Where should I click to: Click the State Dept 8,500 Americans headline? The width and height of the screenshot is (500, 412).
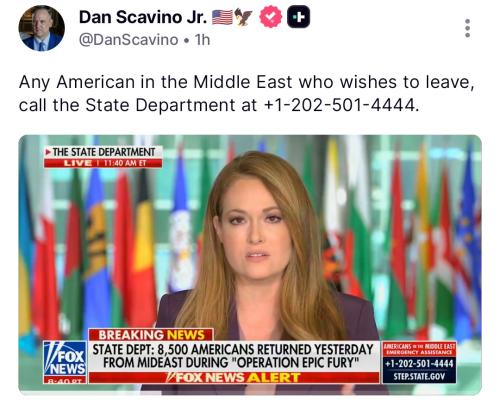click(x=233, y=356)
